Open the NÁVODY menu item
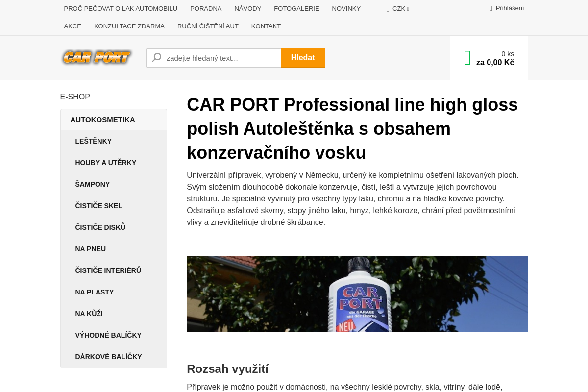This screenshot has width=588, height=392. [248, 8]
